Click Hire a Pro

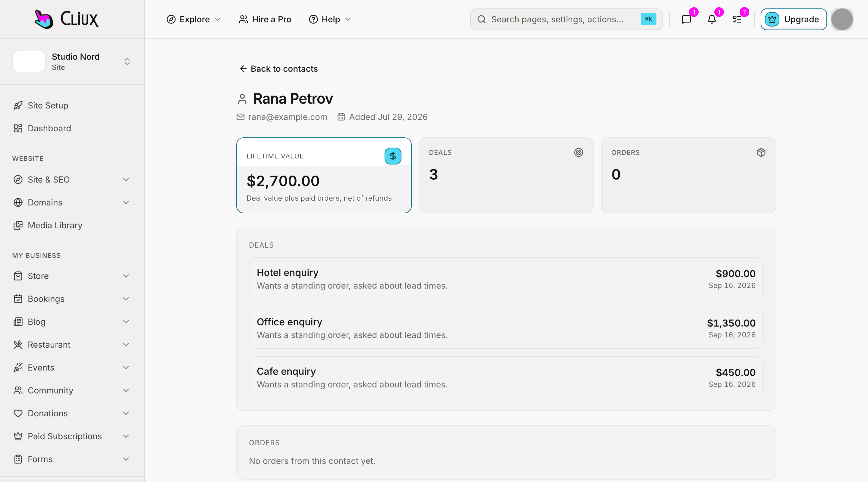point(265,19)
